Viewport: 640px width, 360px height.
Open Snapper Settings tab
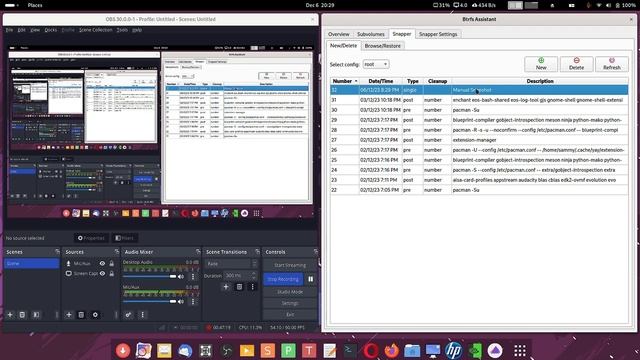click(x=438, y=34)
